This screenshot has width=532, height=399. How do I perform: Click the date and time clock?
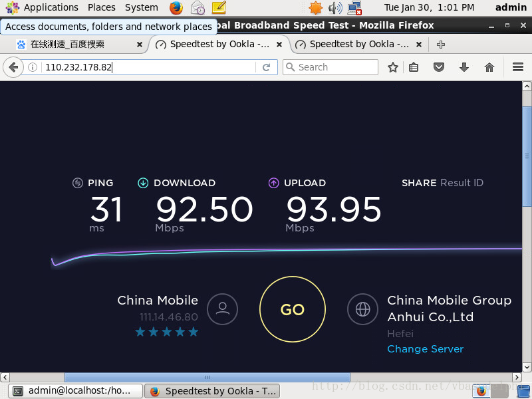[429, 7]
